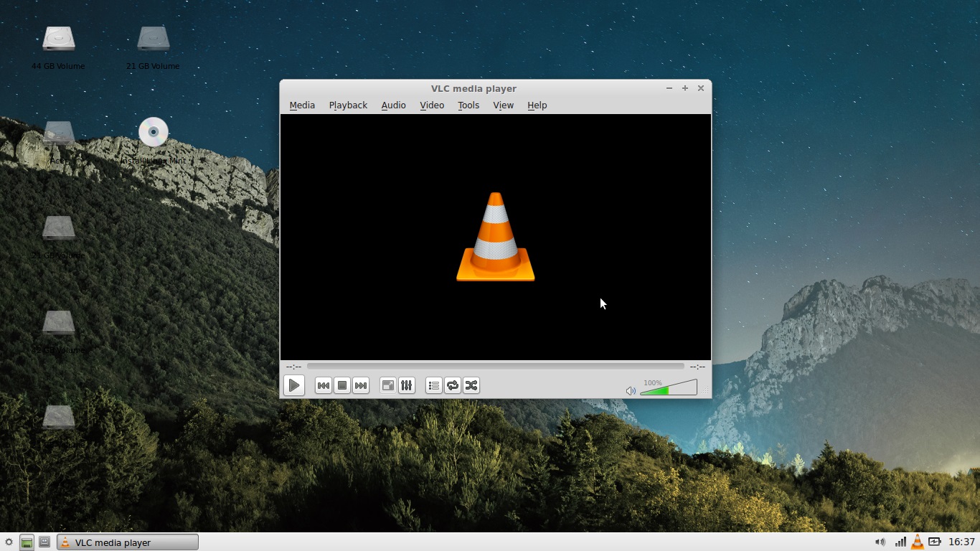Click the VLC cone in video area
The width and height of the screenshot is (980, 551).
(x=496, y=237)
